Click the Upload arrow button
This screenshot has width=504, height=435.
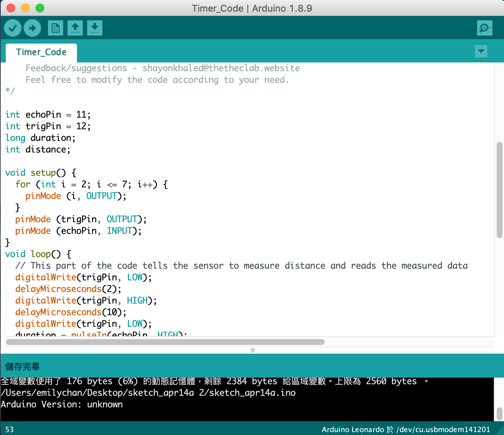[x=32, y=28]
